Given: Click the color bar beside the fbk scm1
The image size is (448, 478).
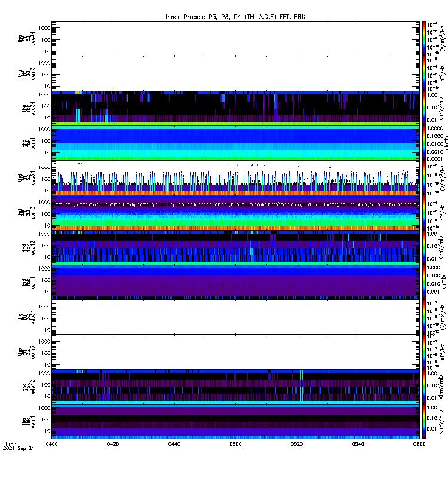Looking at the screenshot, I should pyautogui.click(x=424, y=422).
